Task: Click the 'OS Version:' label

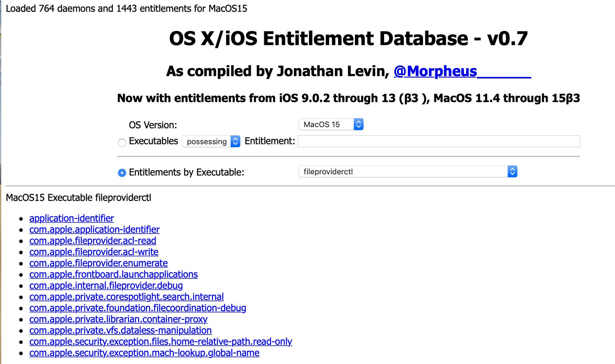Action: (x=153, y=125)
